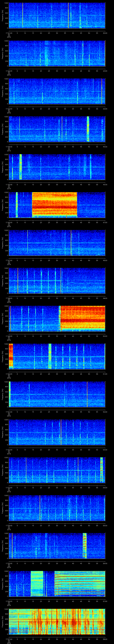Click the 17:57:00 start time label
Screen dimensions: 114x644
pos(9,639)
